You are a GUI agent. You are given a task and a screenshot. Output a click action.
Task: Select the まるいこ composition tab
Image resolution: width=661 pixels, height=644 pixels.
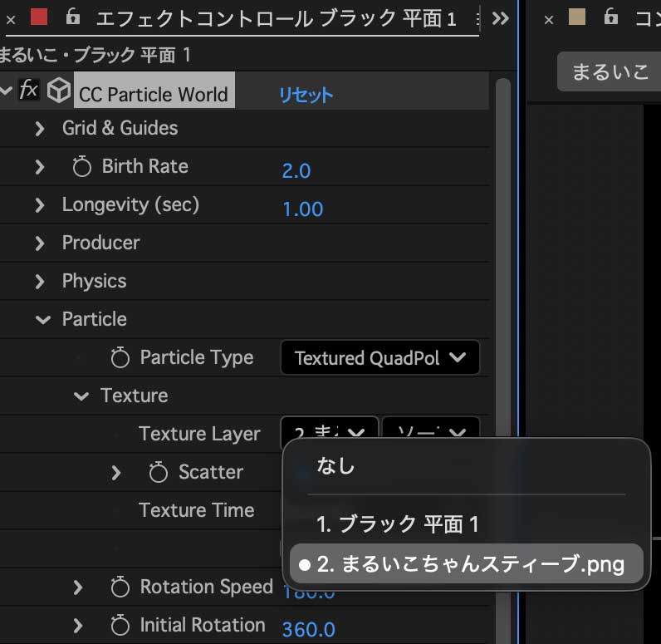point(610,71)
